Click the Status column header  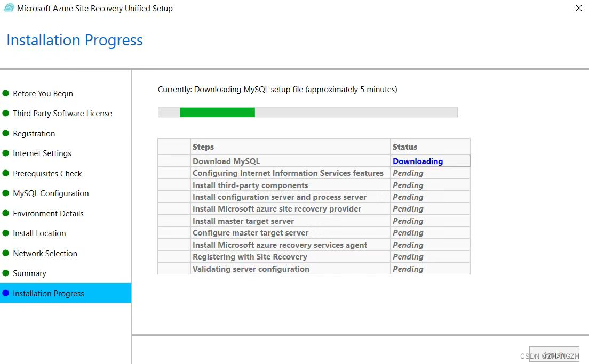[430, 147]
